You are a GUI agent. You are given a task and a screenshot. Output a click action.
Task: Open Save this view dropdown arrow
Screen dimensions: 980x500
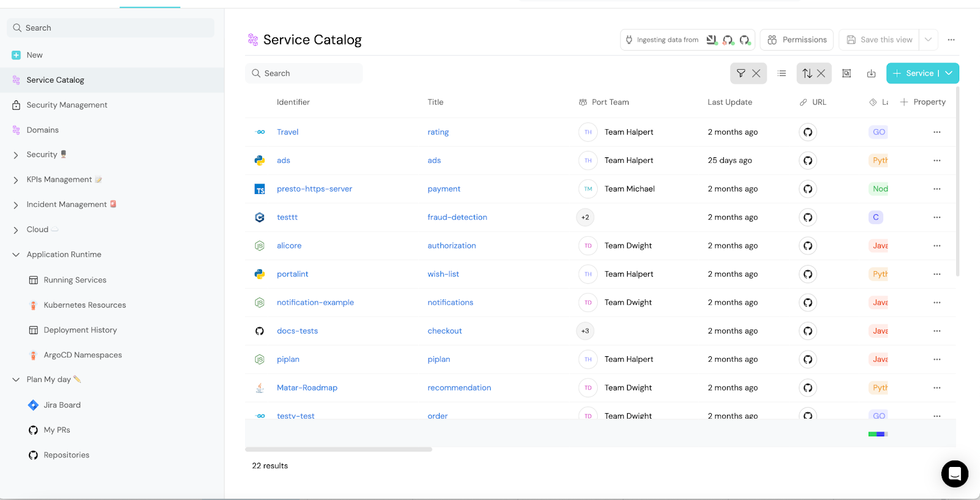pos(929,40)
